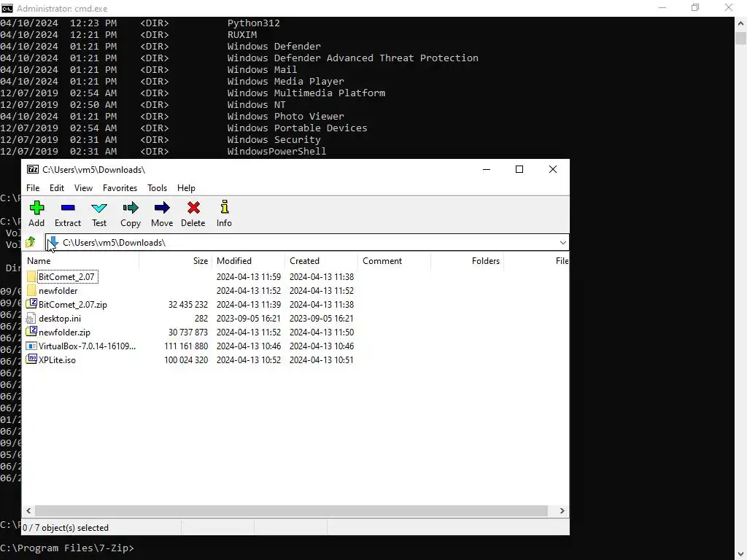The image size is (747, 560).
Task: Go up one folder level icon
Action: pyautogui.click(x=31, y=242)
